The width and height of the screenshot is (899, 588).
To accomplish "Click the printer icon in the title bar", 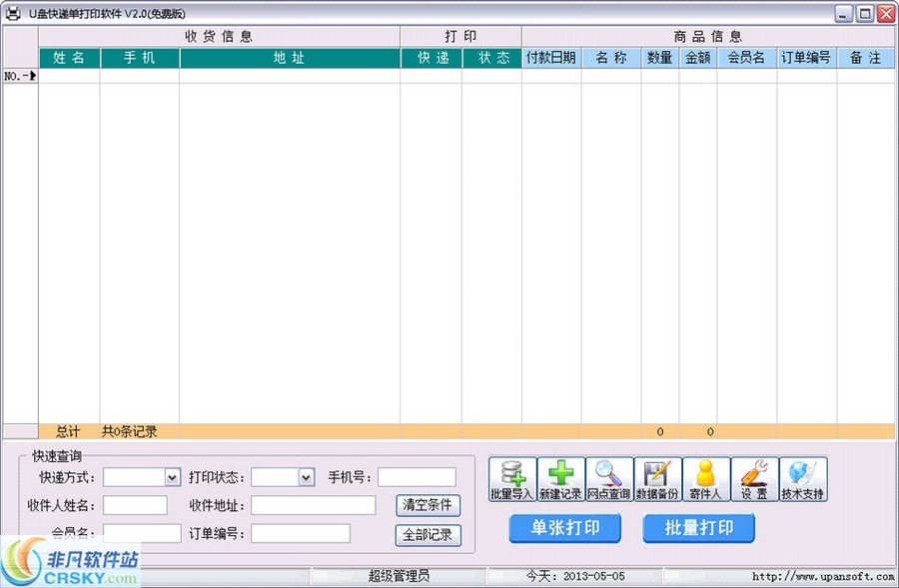I will (15, 14).
